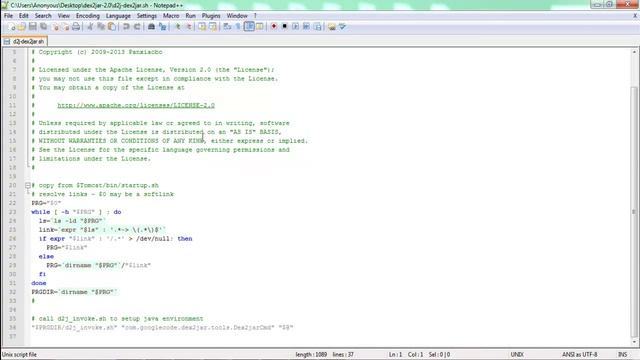Close the current document via toolbar icon
Viewport: 640px width, 360px height.
pyautogui.click(x=55, y=27)
